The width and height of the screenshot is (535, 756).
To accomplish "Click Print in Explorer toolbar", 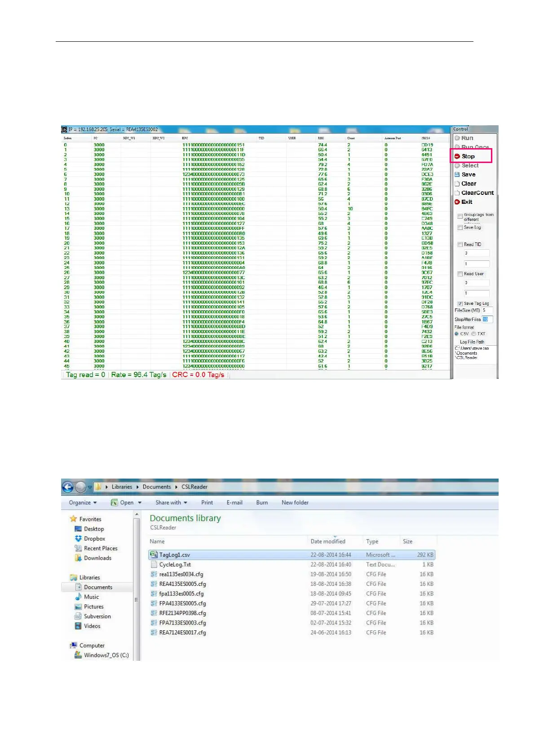I will tap(207, 503).
